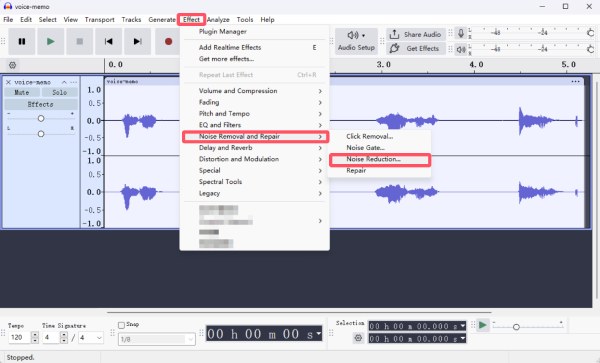
Task: Adjust the track gain slider knob
Action: click(41, 119)
